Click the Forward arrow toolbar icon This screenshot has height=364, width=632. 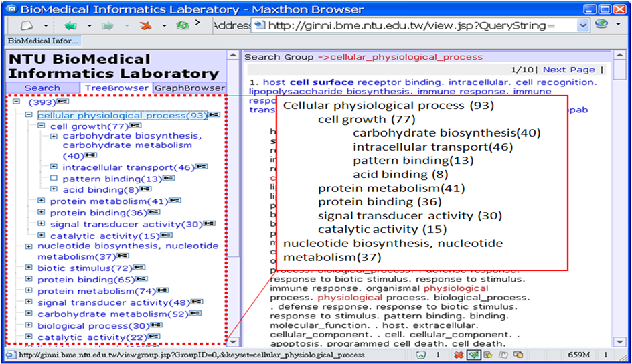[107, 26]
